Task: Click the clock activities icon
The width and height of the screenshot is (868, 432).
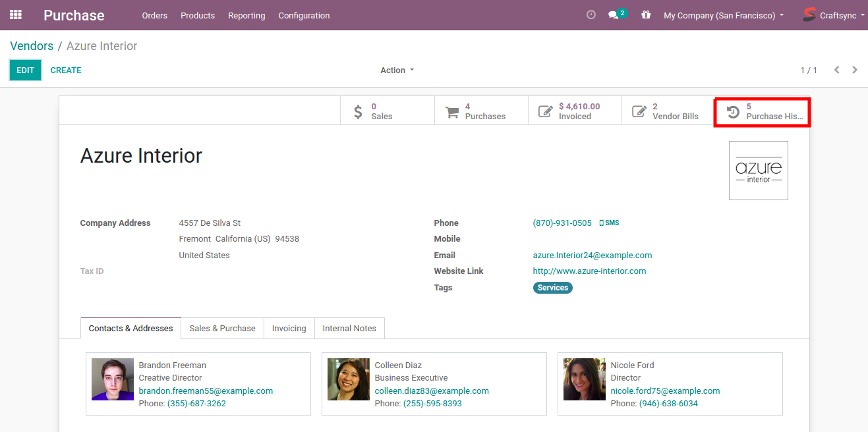Action: click(591, 14)
